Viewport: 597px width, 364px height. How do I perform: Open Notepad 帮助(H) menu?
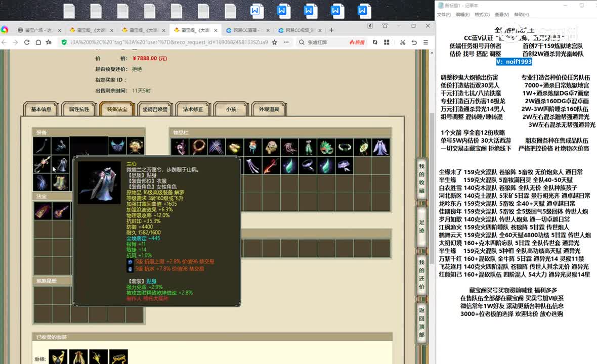(522, 15)
